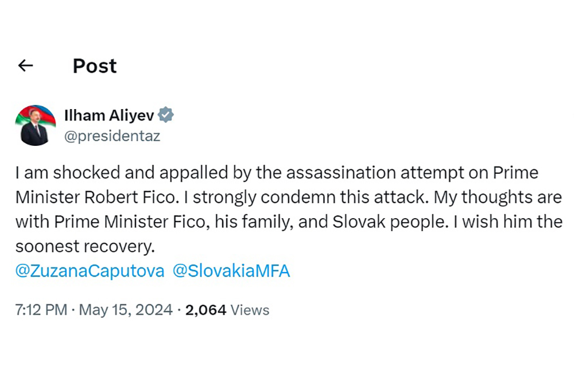This screenshot has height=392, width=574.
Task: Click the "soonest recovery" line
Action: coord(85,247)
